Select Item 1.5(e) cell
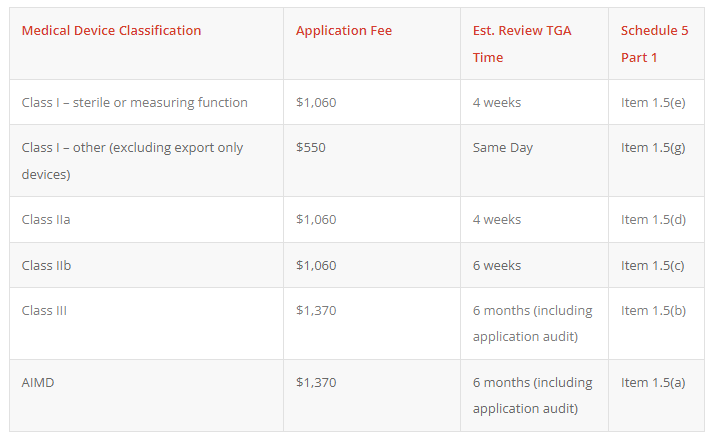 coord(653,103)
